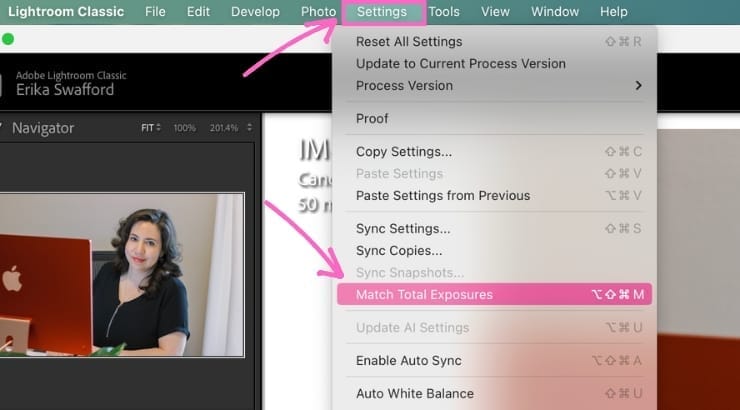This screenshot has height=410, width=740.
Task: Click the Navigator portrait preview thumbnail
Action: click(x=122, y=275)
